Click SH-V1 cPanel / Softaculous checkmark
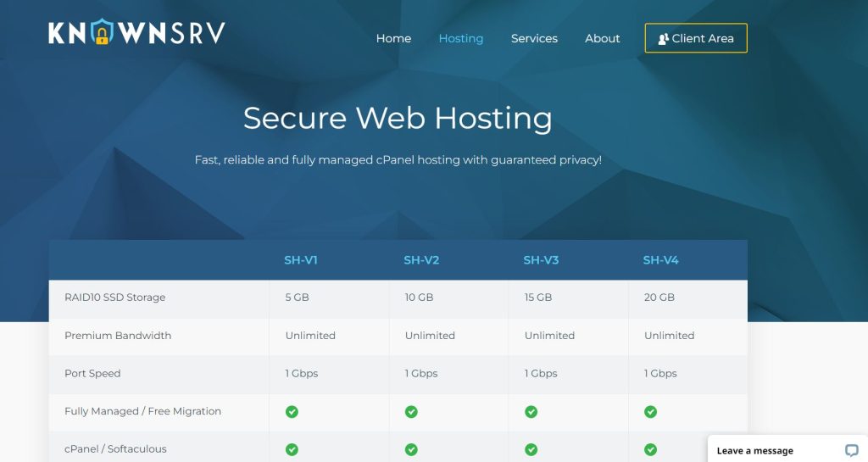The image size is (868, 462). tap(292, 449)
